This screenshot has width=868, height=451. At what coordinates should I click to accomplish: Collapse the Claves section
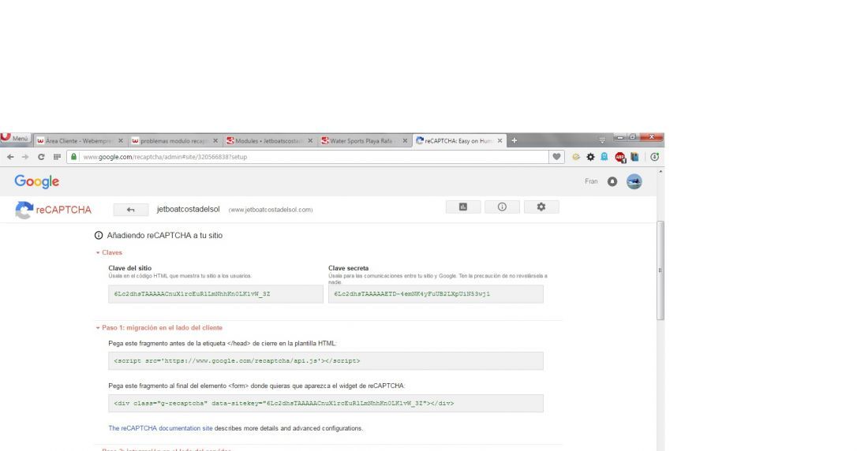pos(109,252)
